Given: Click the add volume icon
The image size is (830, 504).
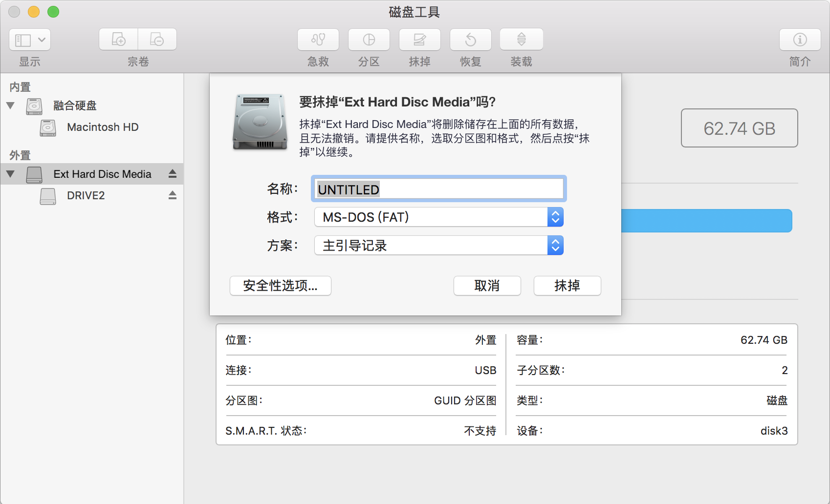Looking at the screenshot, I should click(x=119, y=40).
